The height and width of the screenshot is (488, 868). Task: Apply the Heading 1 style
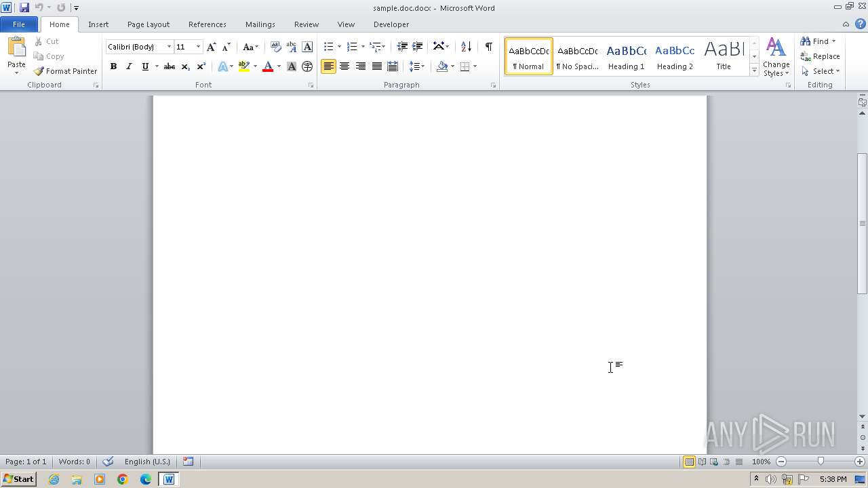click(627, 56)
